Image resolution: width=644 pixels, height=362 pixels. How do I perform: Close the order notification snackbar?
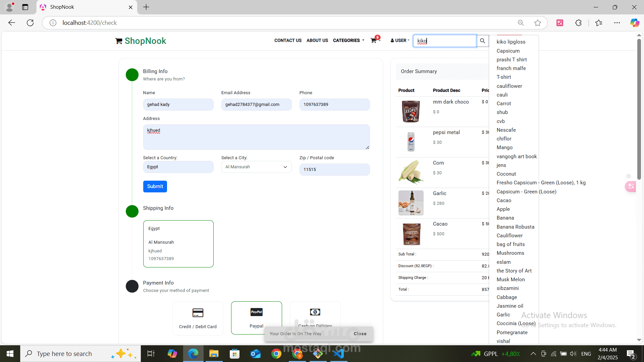click(x=360, y=334)
